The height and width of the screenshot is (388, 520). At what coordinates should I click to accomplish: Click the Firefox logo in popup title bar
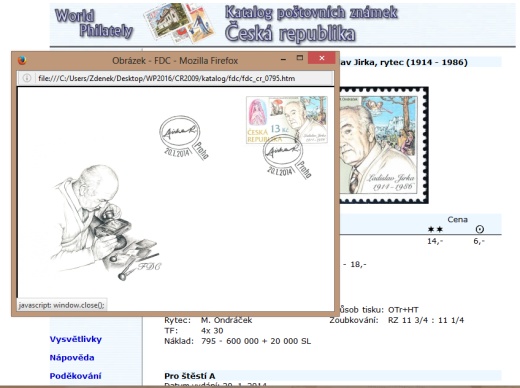pos(22,60)
